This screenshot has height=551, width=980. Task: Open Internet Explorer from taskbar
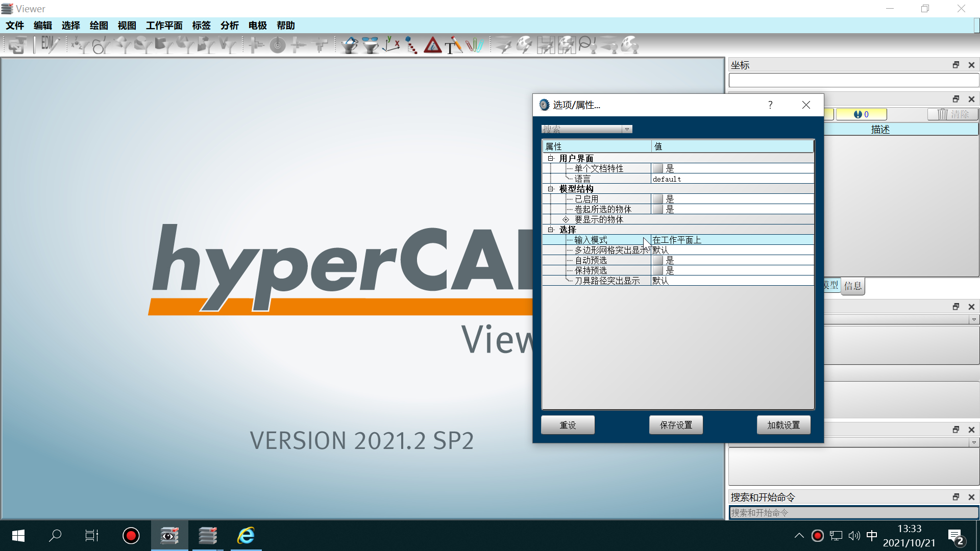(x=246, y=536)
